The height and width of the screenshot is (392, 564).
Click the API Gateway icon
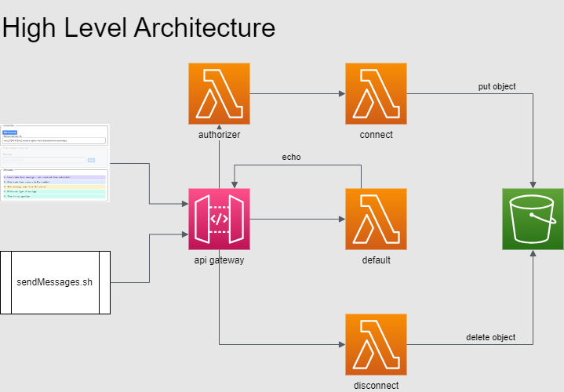click(219, 219)
